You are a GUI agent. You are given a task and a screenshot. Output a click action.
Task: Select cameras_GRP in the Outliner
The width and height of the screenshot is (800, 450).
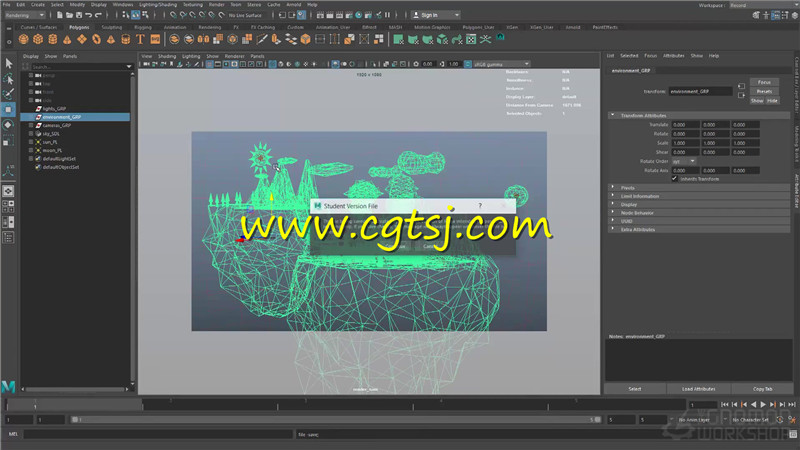(x=56, y=126)
